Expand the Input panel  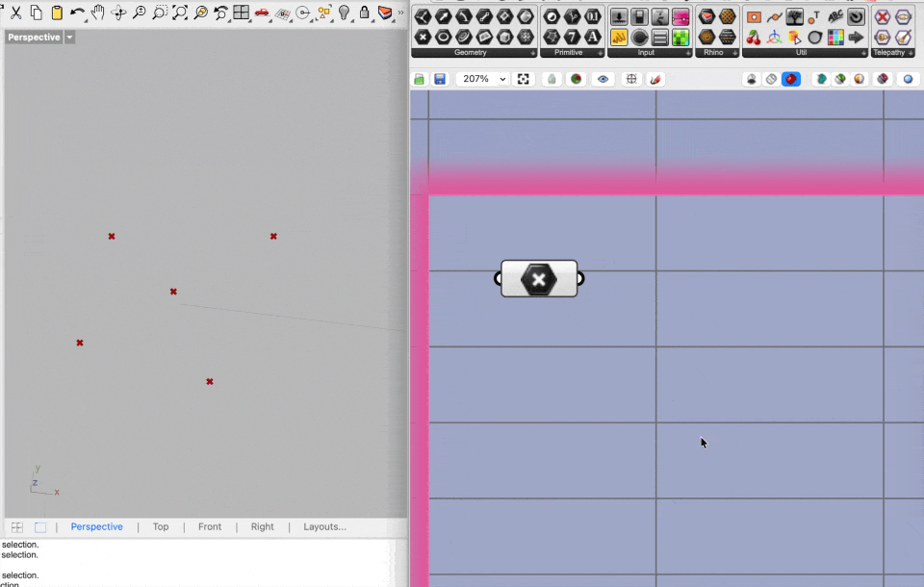point(688,53)
